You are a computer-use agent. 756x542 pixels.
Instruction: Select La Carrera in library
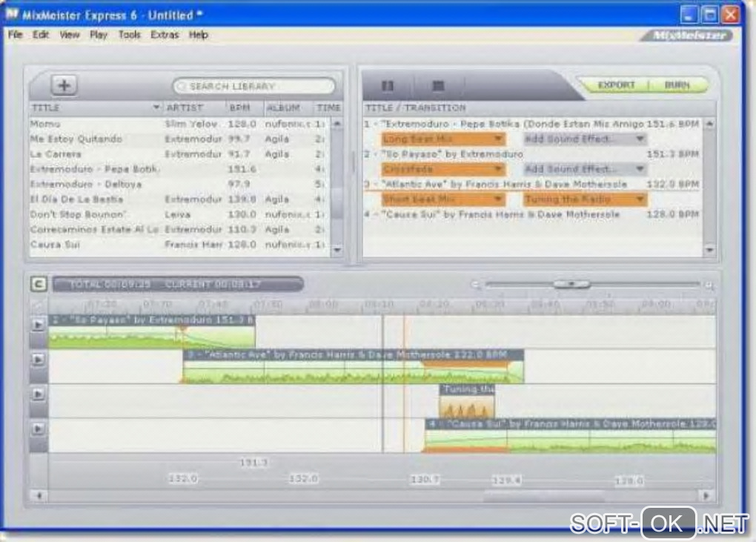click(x=179, y=154)
